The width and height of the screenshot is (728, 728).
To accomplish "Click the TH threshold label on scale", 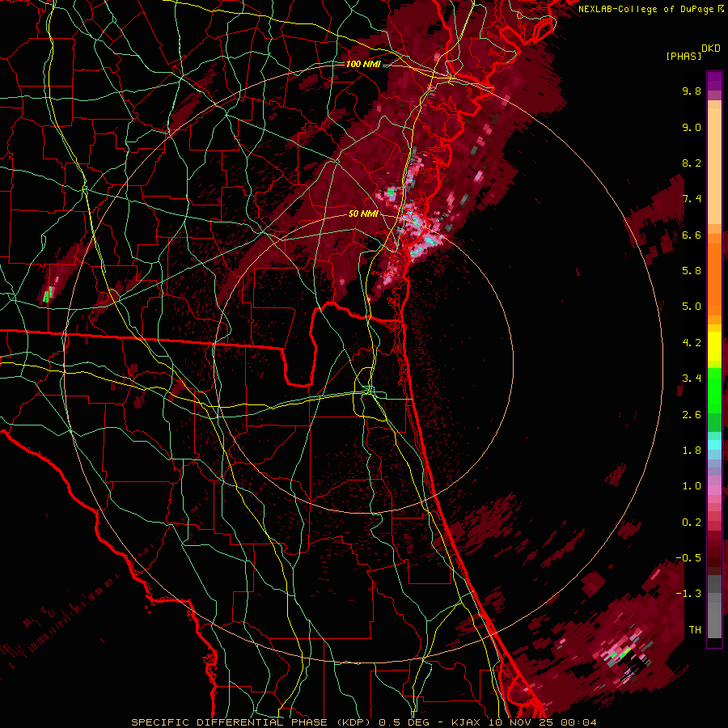I will click(695, 630).
